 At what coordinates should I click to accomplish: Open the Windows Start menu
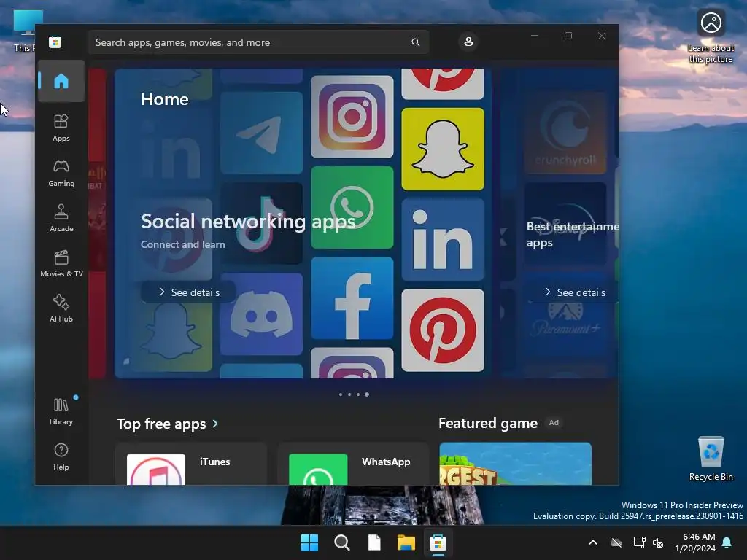[309, 542]
